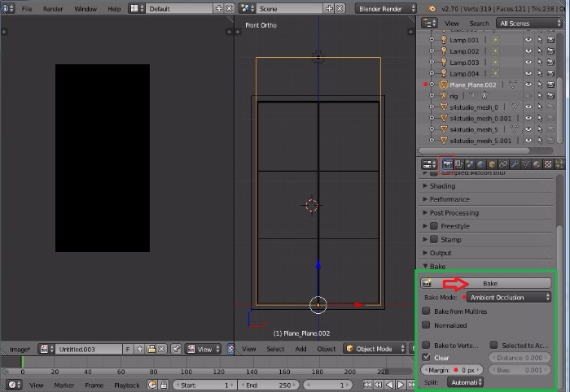Click the Margin value field
The width and height of the screenshot is (570, 392).
[x=452, y=370]
